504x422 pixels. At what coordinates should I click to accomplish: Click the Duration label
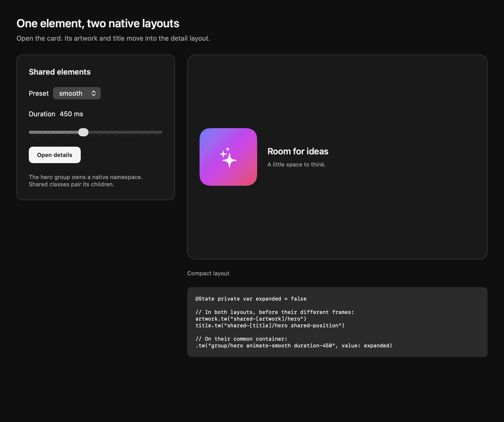42,114
